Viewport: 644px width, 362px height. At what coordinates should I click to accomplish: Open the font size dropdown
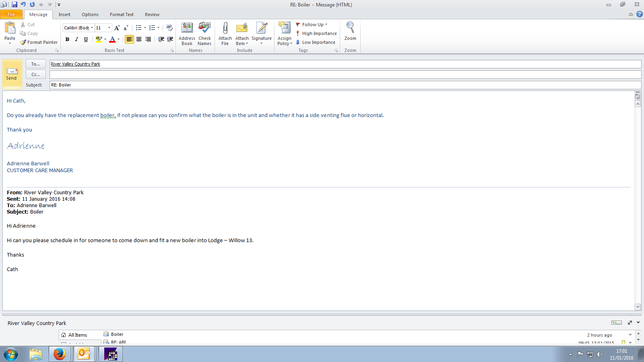pyautogui.click(x=109, y=28)
